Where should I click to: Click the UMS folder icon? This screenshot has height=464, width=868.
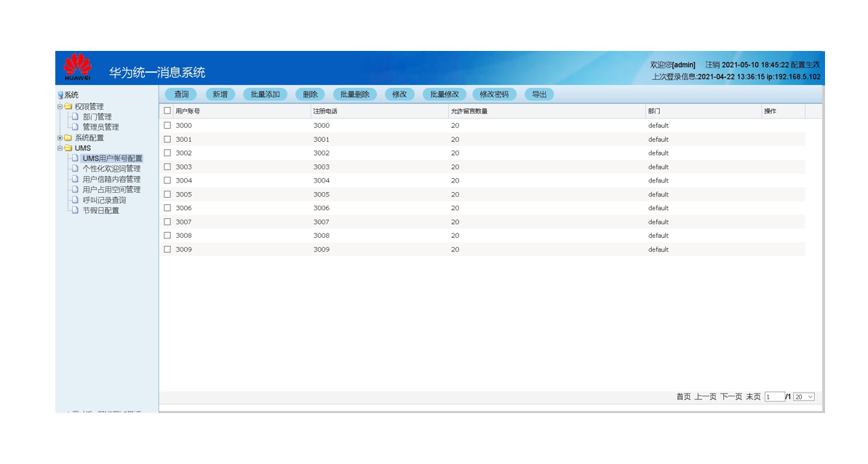click(68, 148)
